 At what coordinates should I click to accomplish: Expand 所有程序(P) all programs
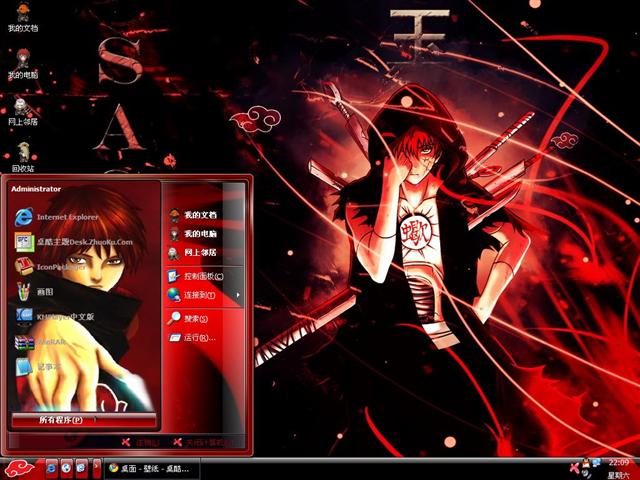(x=84, y=420)
